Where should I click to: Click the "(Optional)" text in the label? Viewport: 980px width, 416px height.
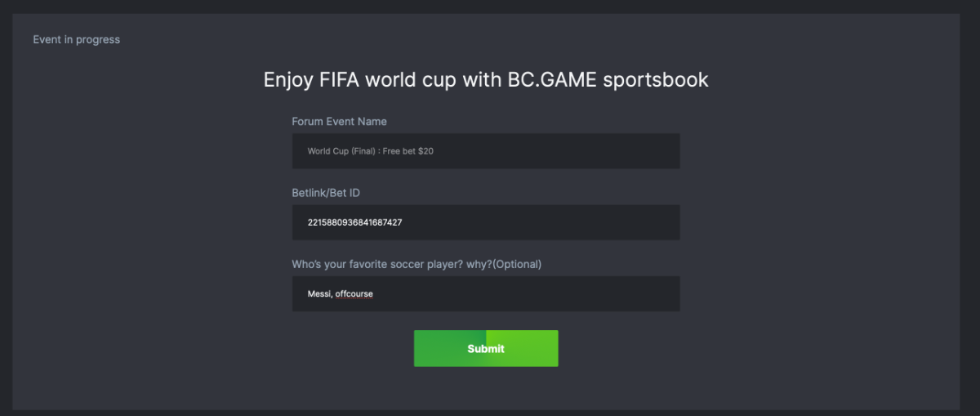coord(518,264)
